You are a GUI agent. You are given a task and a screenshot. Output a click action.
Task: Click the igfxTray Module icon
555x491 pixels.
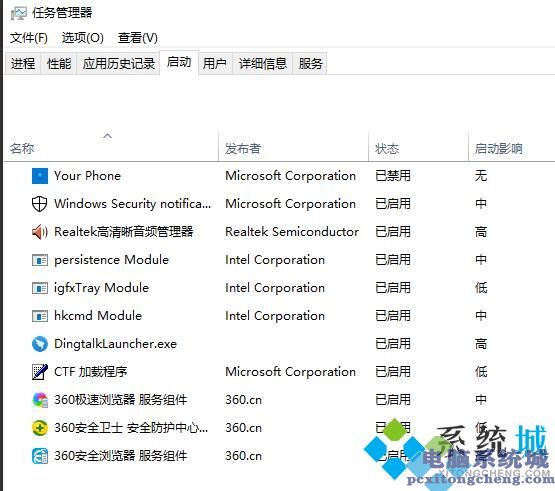pyautogui.click(x=40, y=288)
